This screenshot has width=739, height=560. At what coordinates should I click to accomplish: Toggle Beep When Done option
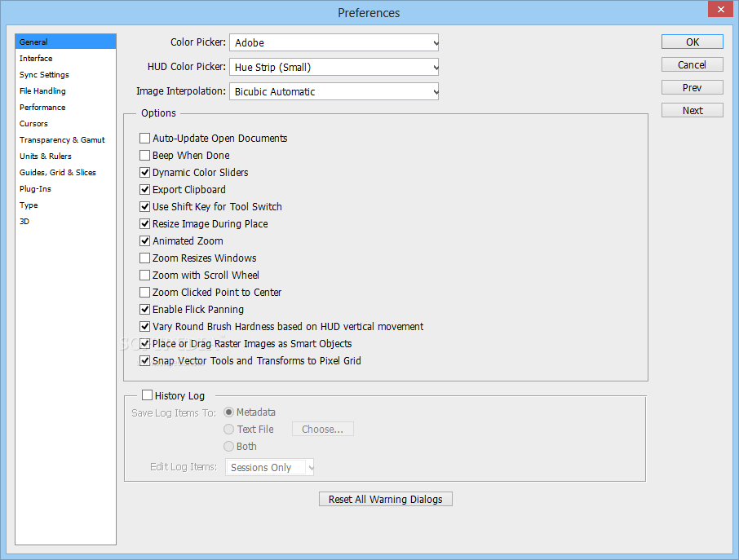[x=144, y=156]
